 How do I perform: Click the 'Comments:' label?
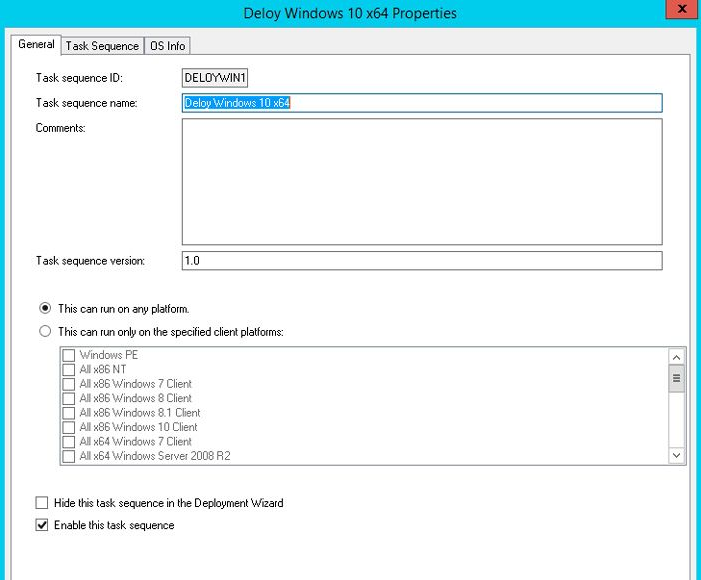point(60,128)
